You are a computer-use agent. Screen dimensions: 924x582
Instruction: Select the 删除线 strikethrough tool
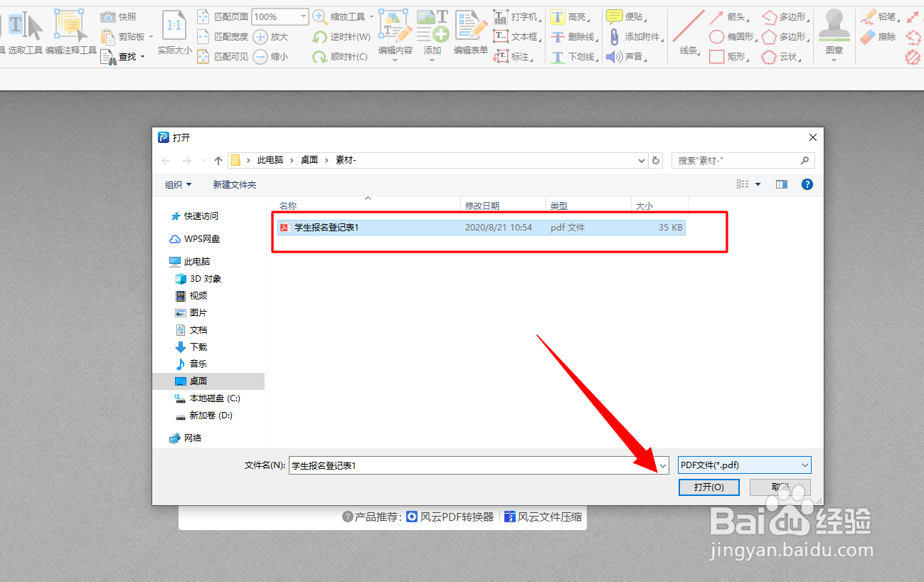[573, 36]
